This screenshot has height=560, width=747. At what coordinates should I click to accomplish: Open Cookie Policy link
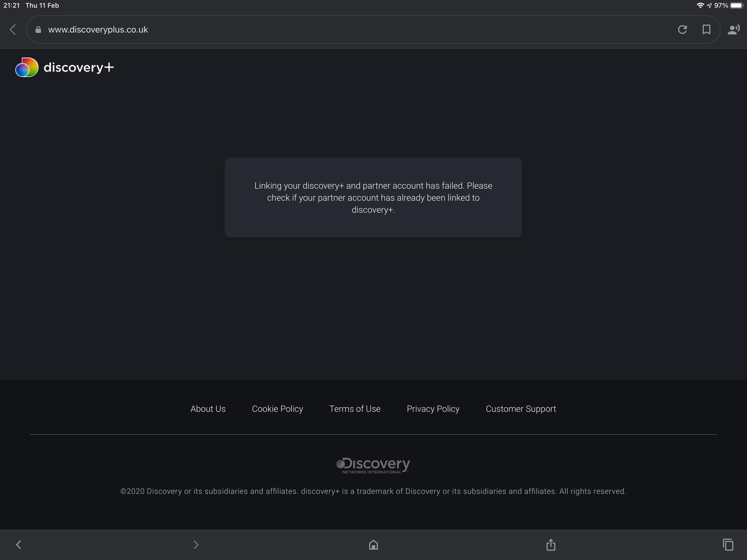(277, 409)
